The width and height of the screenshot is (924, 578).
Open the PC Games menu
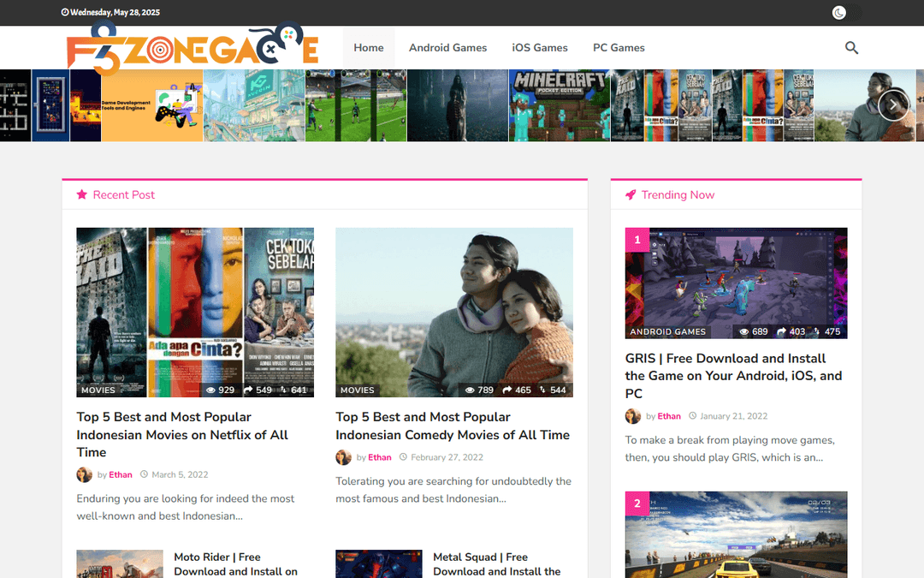coord(619,48)
